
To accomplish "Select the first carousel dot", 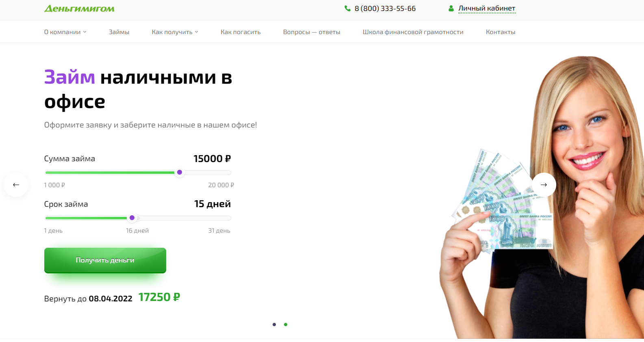I will (x=274, y=325).
